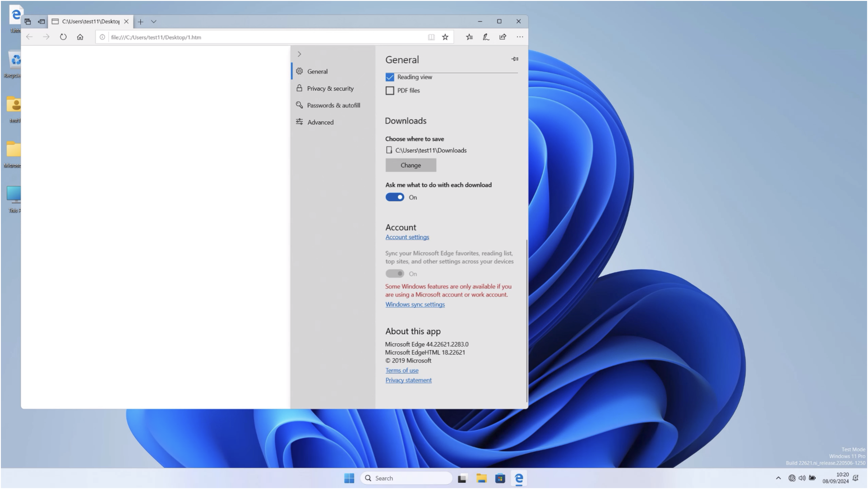Select the test11 user folder desktop icon
868x489 pixels.
[14, 109]
